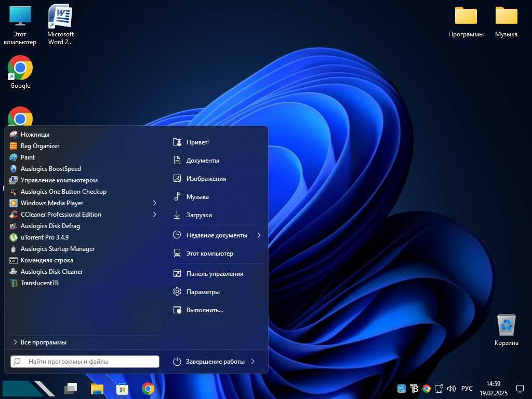Click TranslucentTB tray icon
The image size is (532, 399).
[414, 389]
